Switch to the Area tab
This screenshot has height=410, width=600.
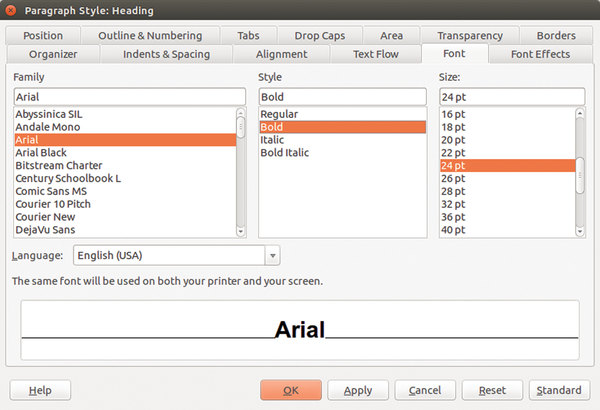click(391, 36)
